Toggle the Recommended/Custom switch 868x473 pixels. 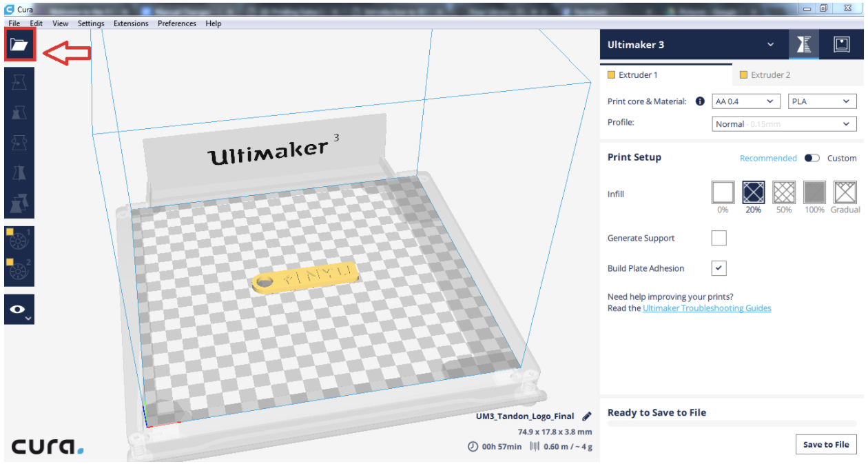[812, 158]
